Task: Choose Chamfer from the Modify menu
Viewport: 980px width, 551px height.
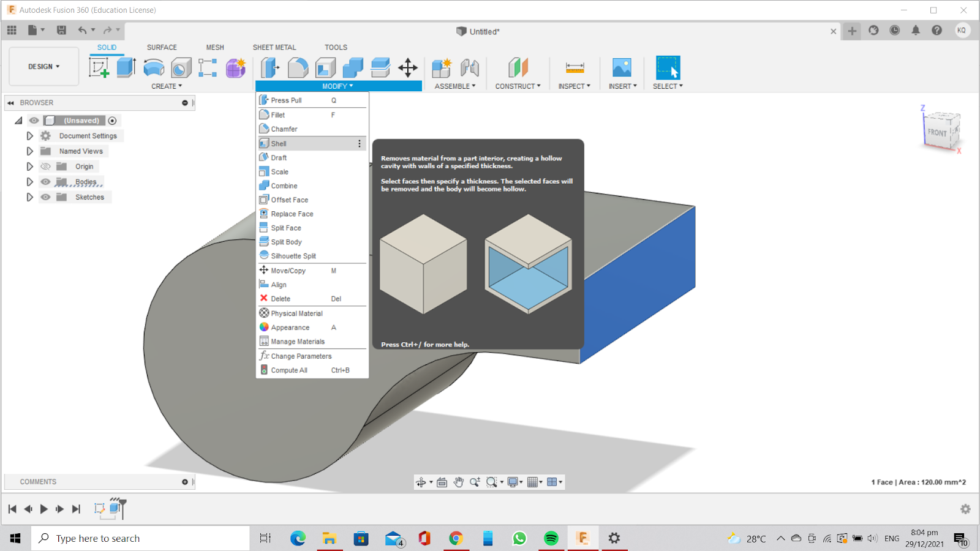Action: (x=312, y=129)
